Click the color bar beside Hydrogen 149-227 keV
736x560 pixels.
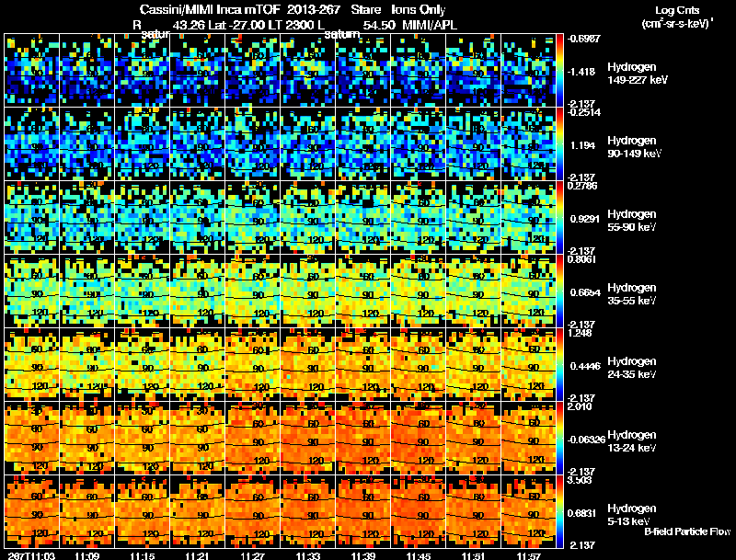tap(559, 70)
